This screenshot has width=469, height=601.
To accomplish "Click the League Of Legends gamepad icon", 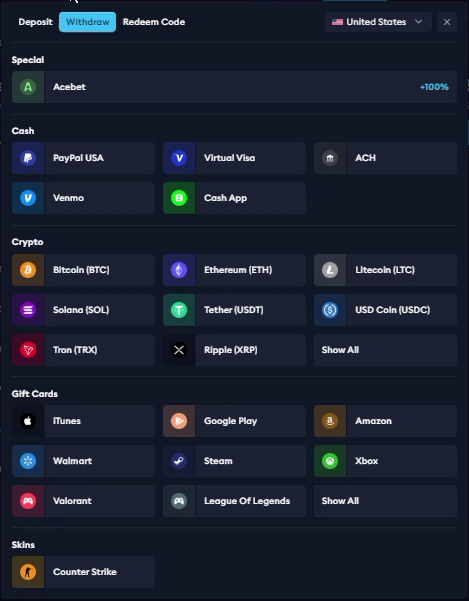I will pos(179,501).
